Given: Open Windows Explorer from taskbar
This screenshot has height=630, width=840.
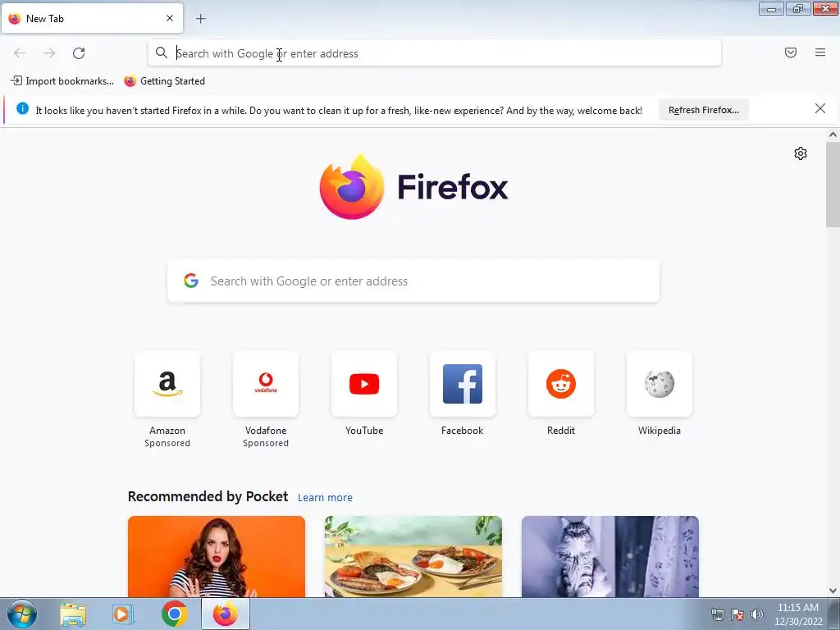Looking at the screenshot, I should pos(73,614).
